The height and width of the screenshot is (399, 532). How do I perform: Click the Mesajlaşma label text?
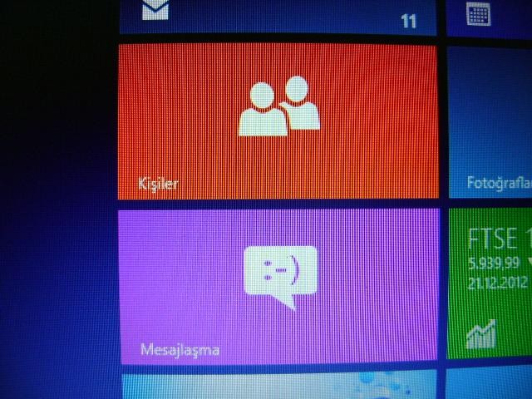[180, 349]
